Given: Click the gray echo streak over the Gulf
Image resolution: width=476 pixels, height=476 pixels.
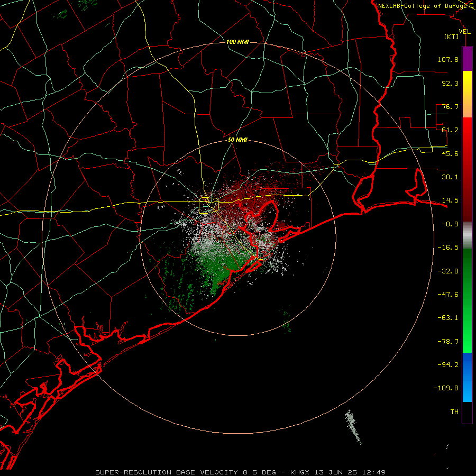Looking at the screenshot, I should [353, 427].
